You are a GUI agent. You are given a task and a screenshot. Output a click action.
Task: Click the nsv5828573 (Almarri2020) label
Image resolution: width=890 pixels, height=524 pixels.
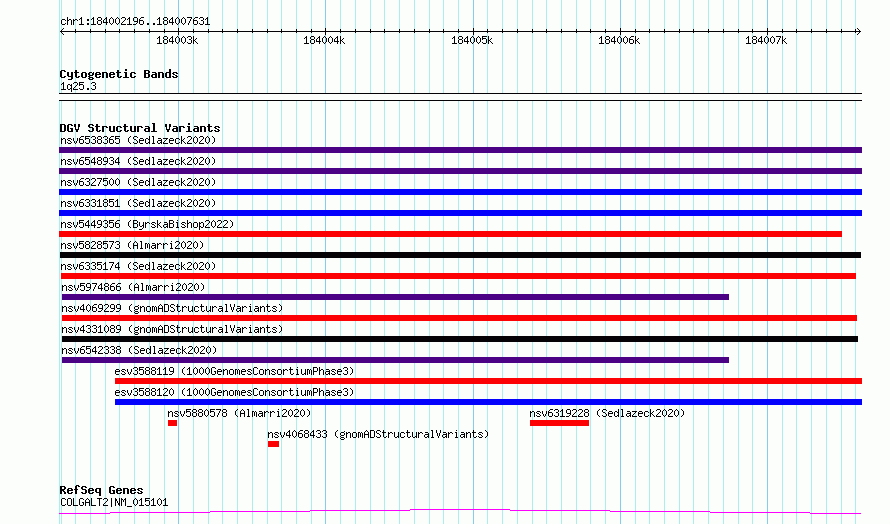coord(132,245)
